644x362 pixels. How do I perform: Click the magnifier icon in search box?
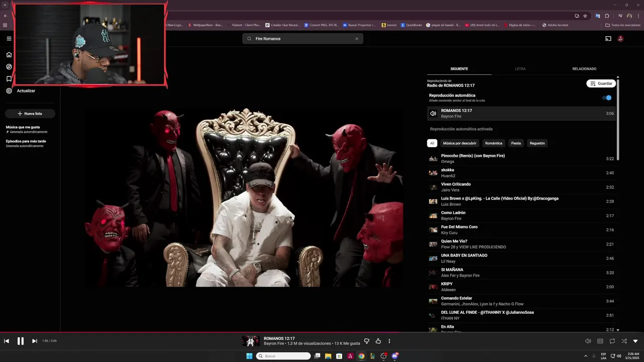point(249,39)
